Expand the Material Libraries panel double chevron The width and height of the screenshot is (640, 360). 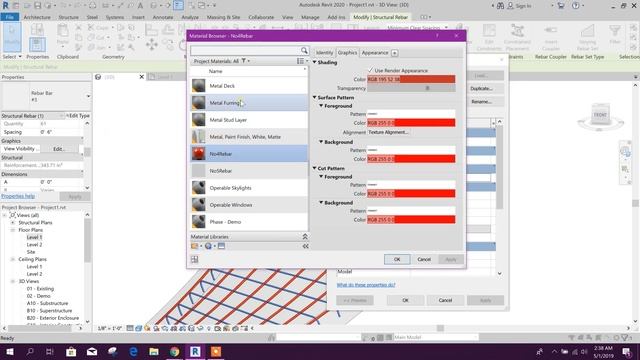click(305, 237)
